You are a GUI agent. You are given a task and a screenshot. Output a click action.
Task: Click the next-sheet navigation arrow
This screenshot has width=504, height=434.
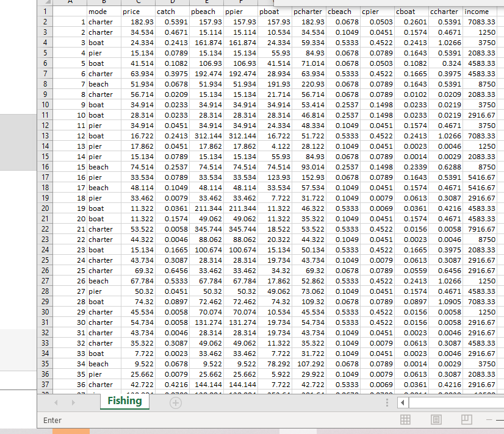[x=73, y=402]
